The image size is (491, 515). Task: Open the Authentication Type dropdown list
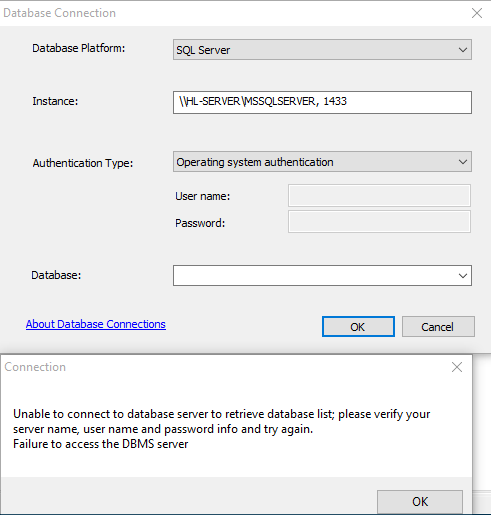tap(322, 162)
